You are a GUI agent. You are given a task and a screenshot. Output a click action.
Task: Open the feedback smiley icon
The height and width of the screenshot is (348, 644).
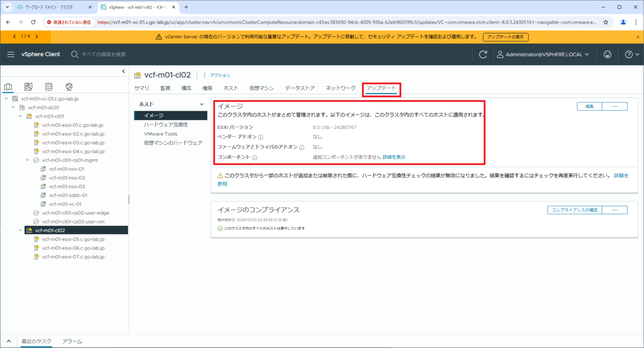608,54
